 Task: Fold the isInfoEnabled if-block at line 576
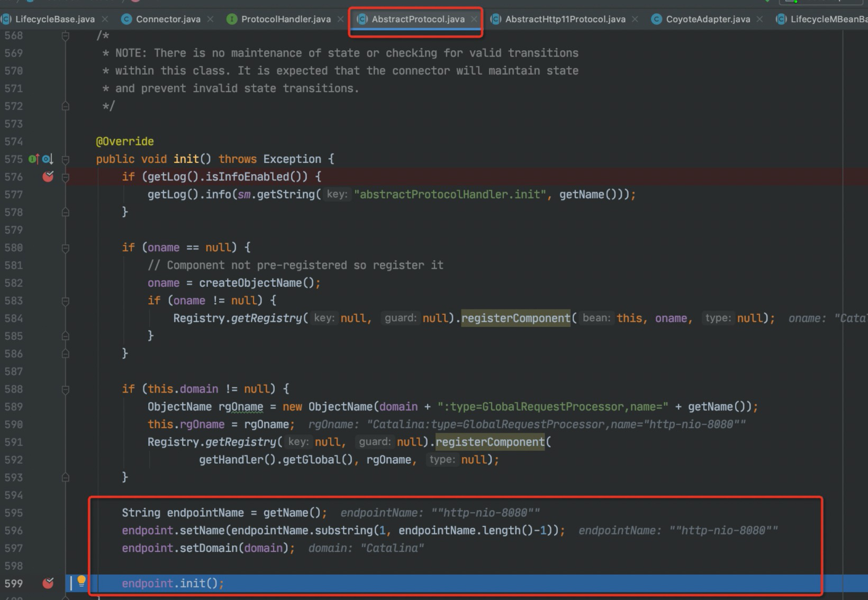click(66, 177)
